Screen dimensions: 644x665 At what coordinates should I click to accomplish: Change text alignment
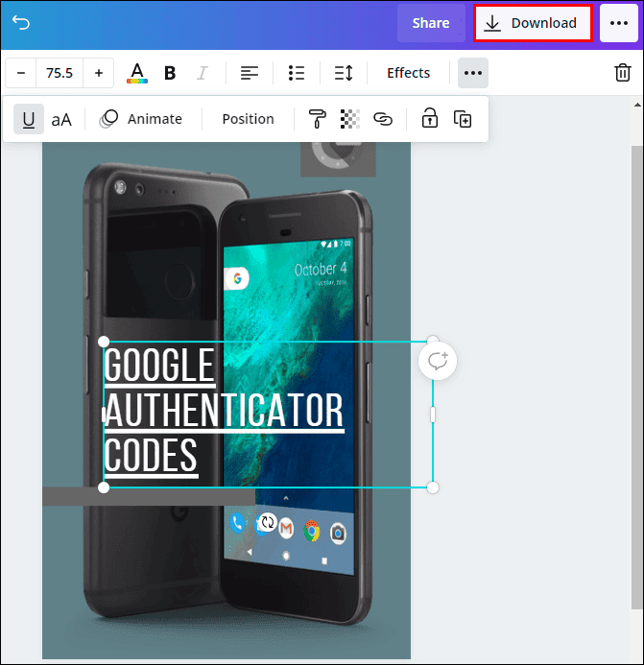coord(250,73)
